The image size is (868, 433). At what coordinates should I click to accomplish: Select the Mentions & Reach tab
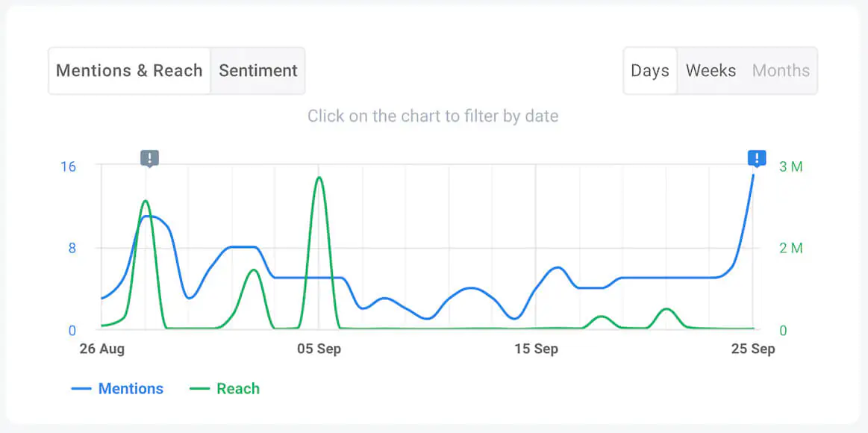(x=128, y=70)
